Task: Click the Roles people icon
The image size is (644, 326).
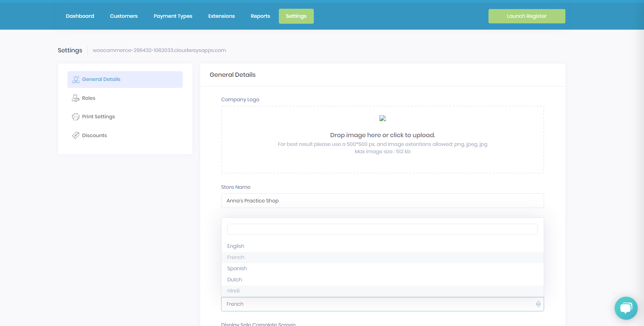Action: click(x=76, y=98)
